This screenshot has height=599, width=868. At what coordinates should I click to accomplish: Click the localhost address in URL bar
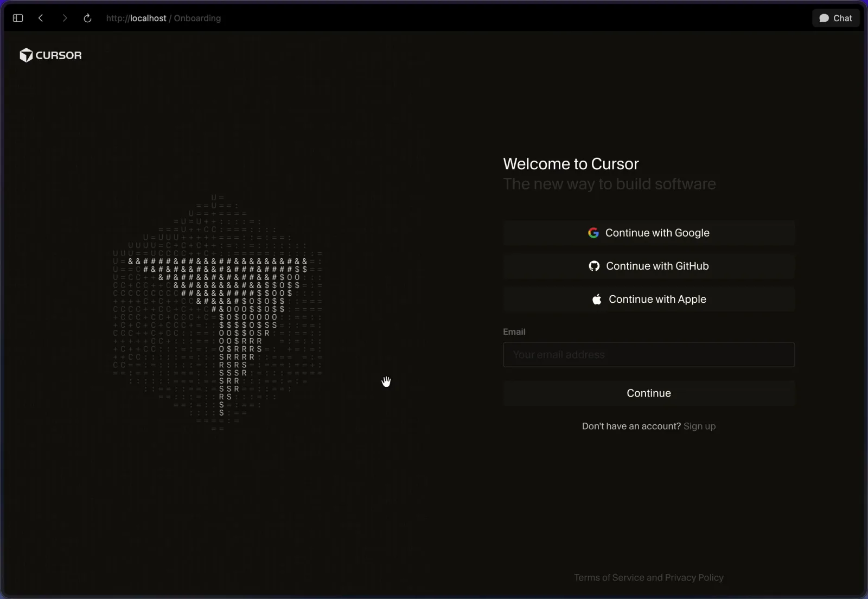[136, 18]
